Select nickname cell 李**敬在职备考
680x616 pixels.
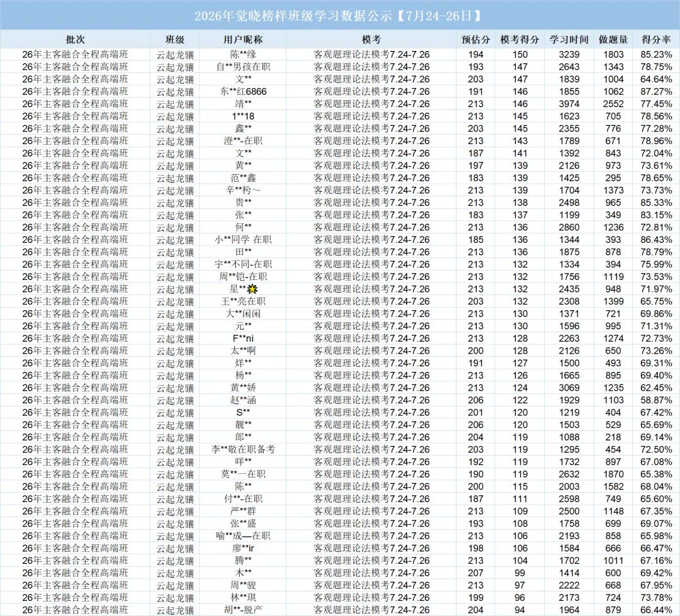243,449
